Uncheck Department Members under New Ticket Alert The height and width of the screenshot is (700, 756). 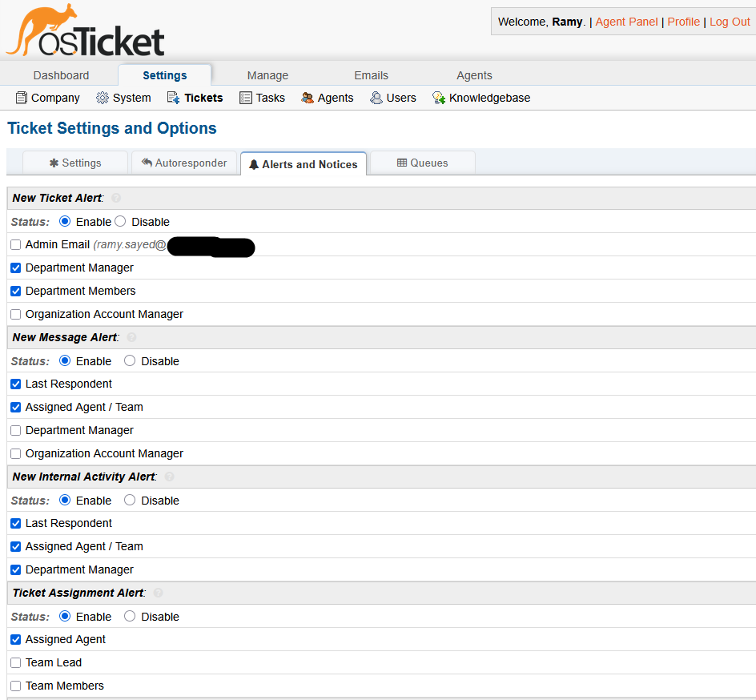16,292
